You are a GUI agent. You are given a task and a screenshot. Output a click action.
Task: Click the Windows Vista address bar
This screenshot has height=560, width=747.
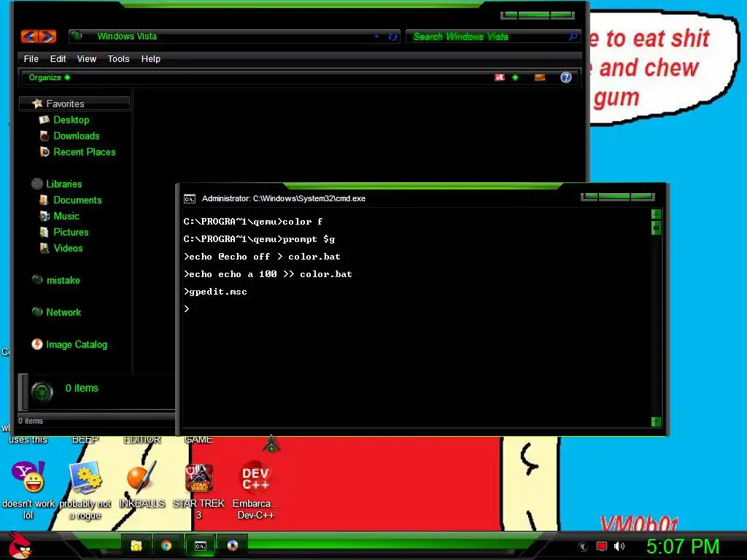(x=233, y=36)
